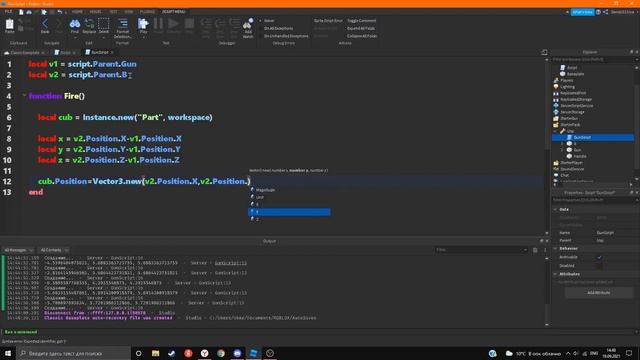Switch to PLUGINS ribbon tab
Image resolution: width=640 pixels, height=360 pixels.
147,12
